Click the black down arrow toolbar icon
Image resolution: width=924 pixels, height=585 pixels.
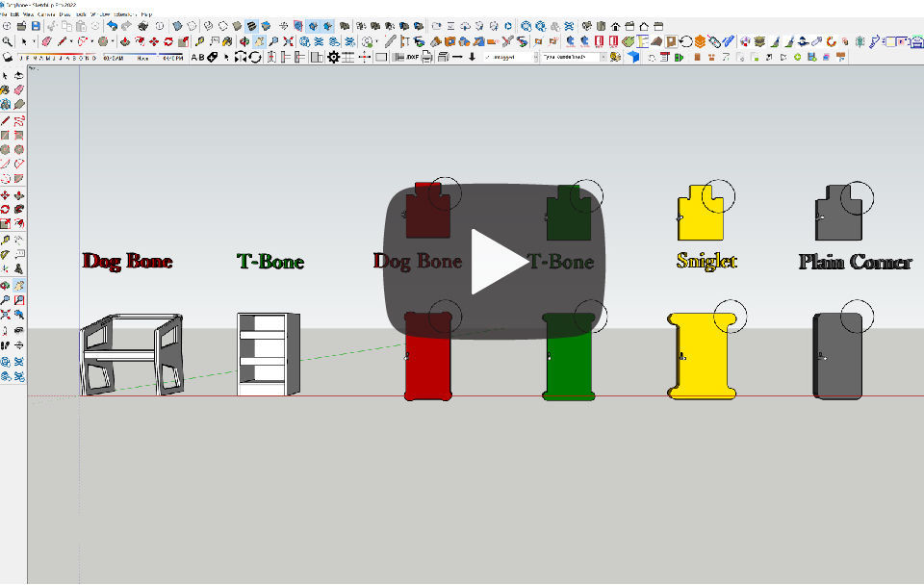[x=472, y=57]
